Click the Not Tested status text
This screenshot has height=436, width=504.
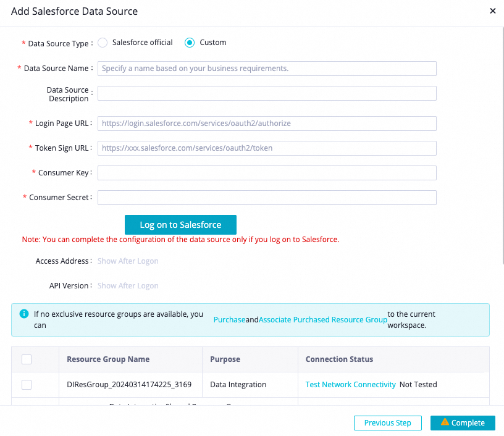(418, 385)
